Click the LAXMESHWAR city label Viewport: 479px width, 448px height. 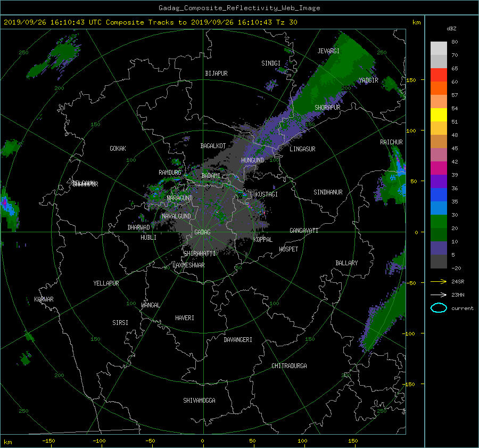(x=188, y=265)
